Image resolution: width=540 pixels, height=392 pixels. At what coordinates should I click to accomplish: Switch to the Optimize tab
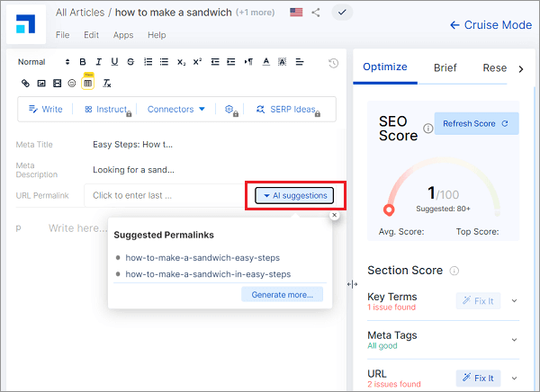385,67
